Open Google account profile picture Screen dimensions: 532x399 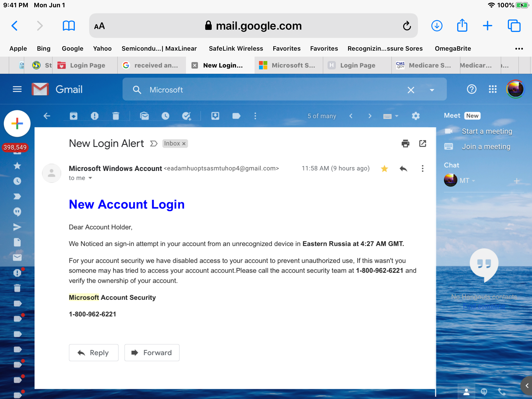pos(516,89)
